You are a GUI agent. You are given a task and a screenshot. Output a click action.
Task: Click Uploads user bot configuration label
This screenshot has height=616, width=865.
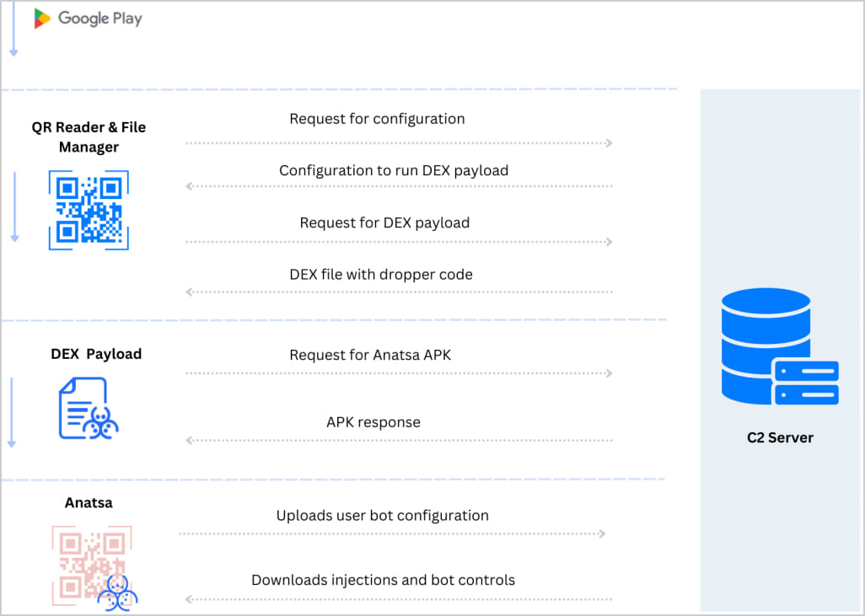tap(382, 515)
